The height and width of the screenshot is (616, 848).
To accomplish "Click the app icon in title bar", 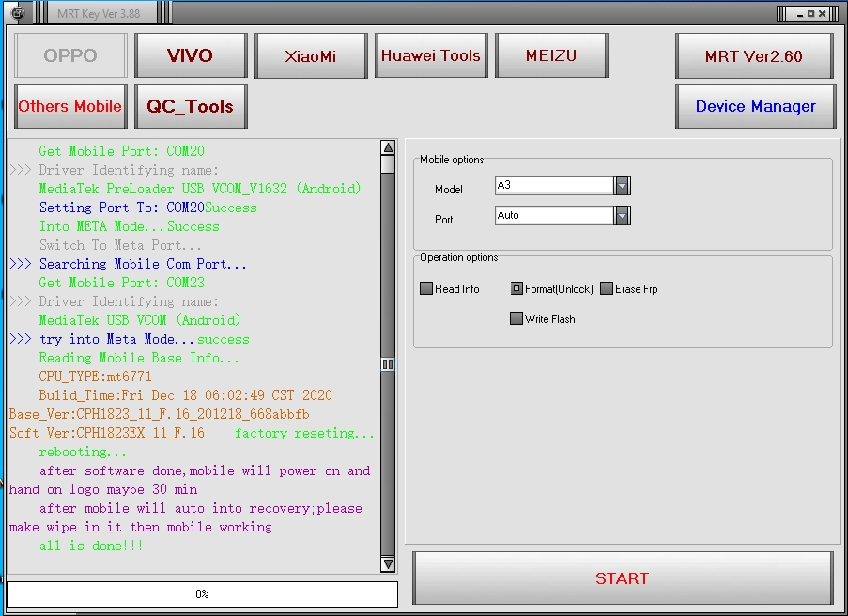I will pos(18,13).
